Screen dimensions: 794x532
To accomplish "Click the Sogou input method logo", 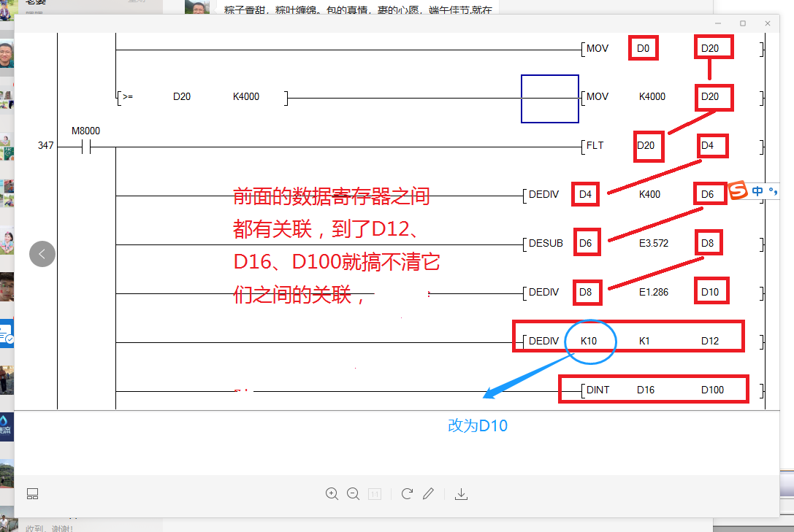I will coord(739,191).
